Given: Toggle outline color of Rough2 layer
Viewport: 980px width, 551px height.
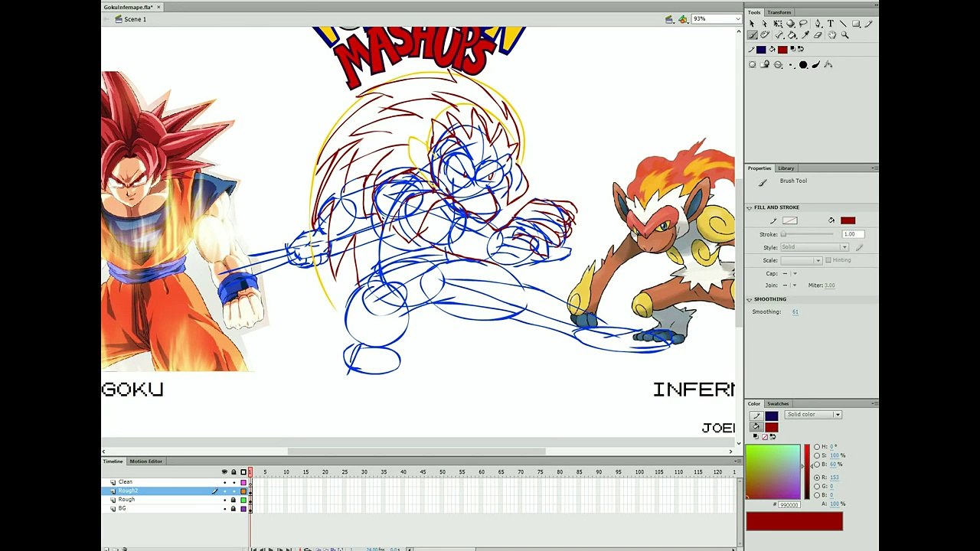Looking at the screenshot, I should (x=243, y=491).
